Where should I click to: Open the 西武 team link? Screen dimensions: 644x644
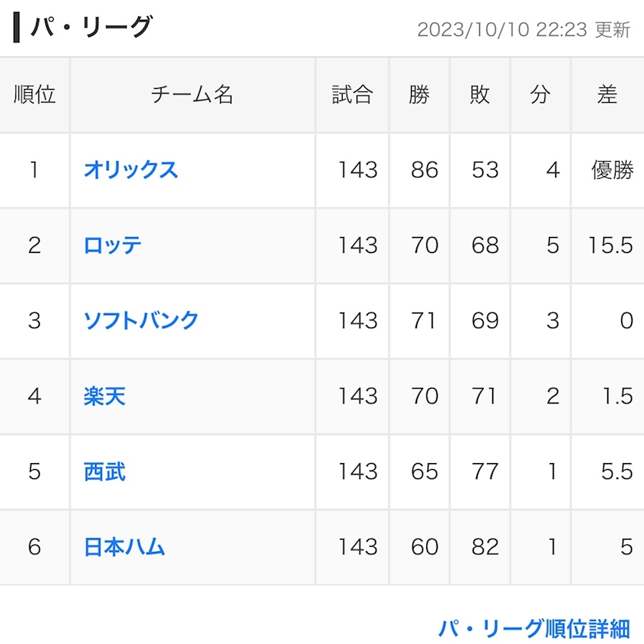tap(104, 471)
